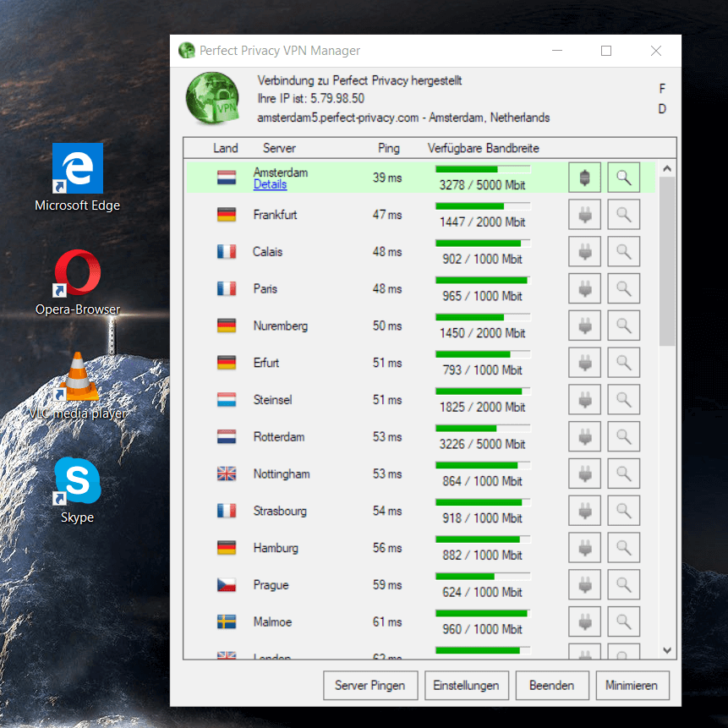Connect to the Paris server plug icon
Screen dimensions: 728x728
tap(584, 288)
